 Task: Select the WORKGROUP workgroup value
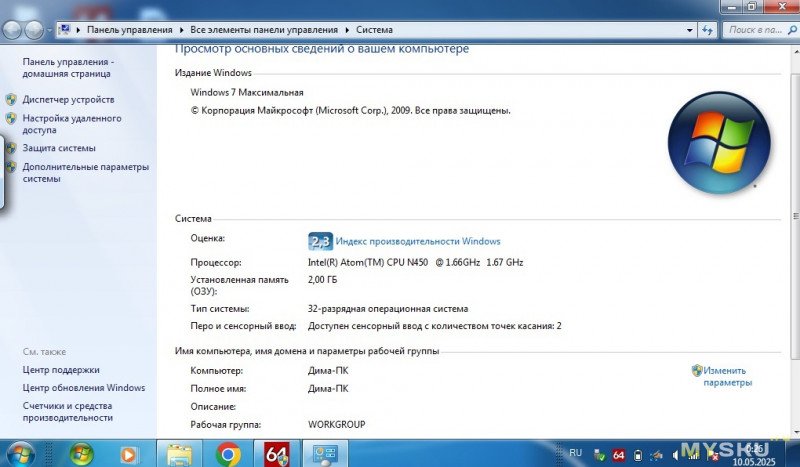[337, 425]
